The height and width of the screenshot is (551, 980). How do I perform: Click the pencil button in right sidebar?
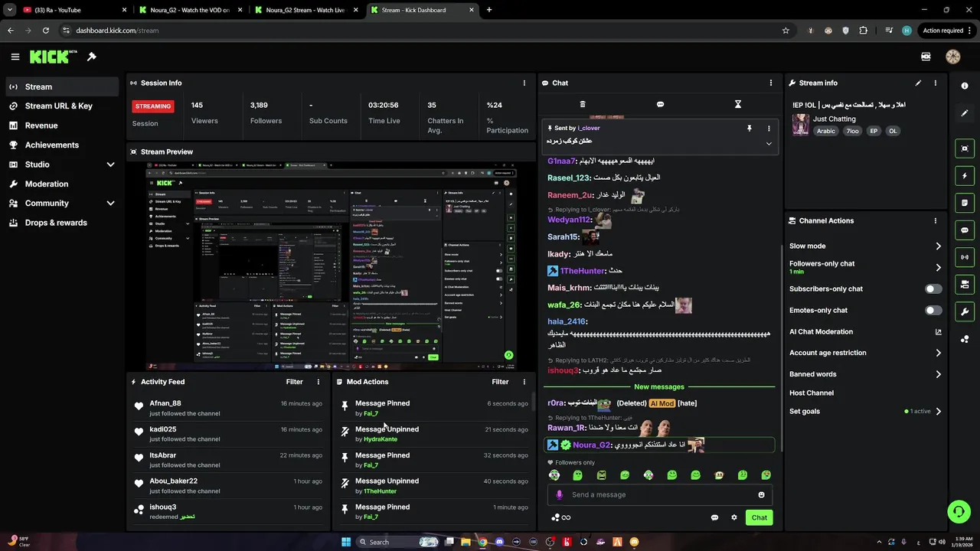point(965,113)
